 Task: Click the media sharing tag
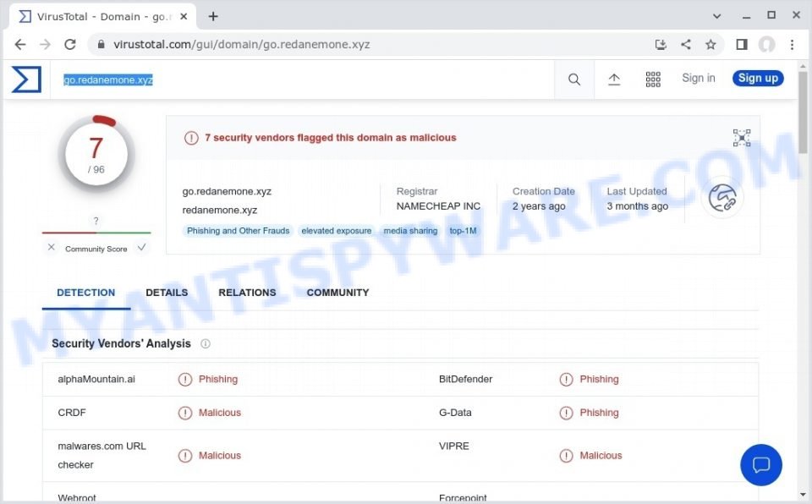coord(410,231)
